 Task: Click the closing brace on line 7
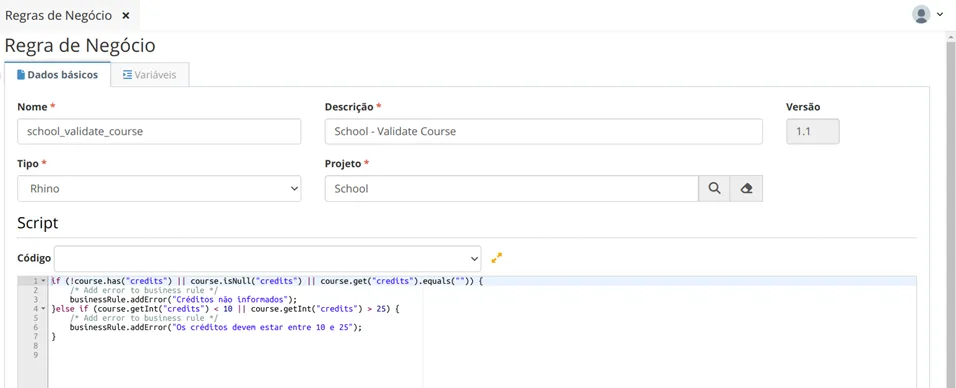coord(54,336)
